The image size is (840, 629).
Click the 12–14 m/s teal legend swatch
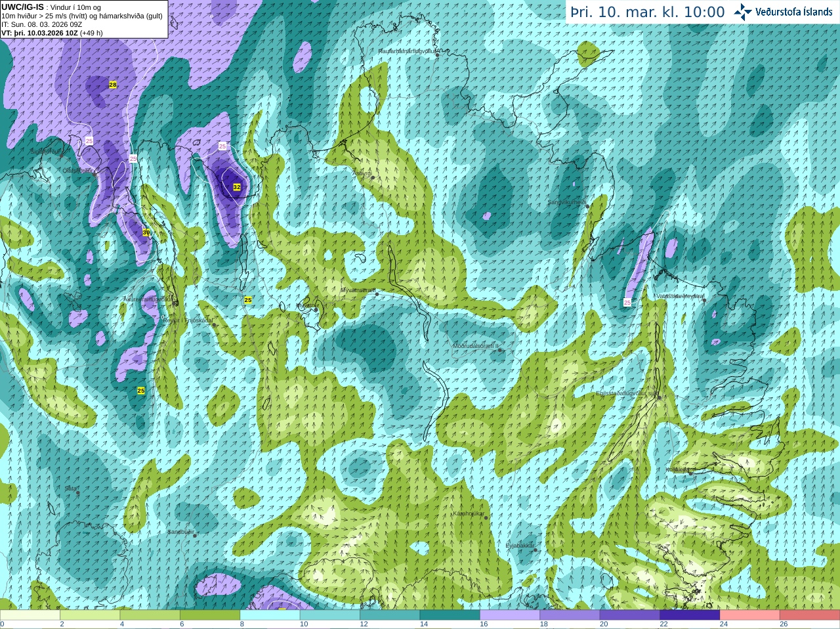390,615
